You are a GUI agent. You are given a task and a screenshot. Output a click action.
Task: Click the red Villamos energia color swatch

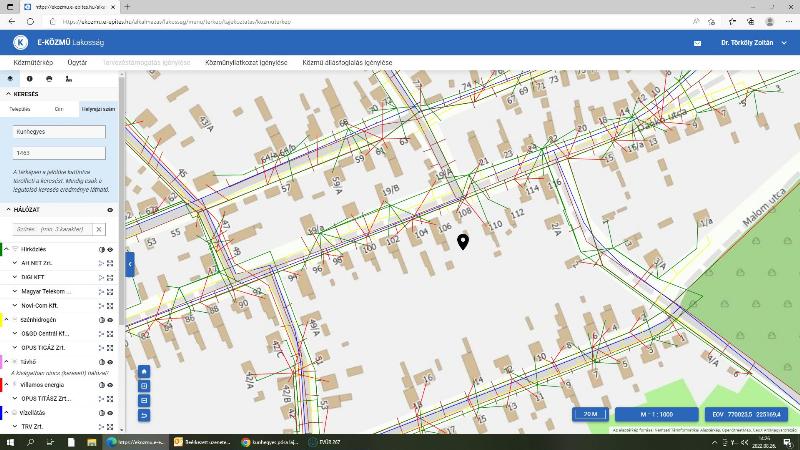tap(2, 385)
